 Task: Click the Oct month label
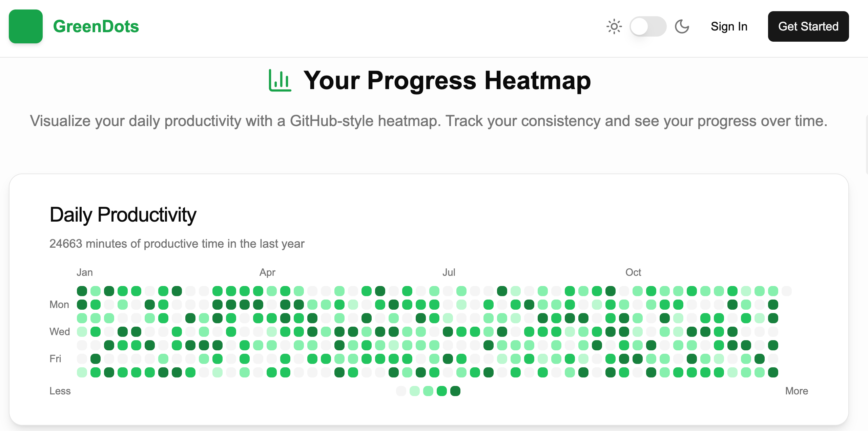[633, 272]
